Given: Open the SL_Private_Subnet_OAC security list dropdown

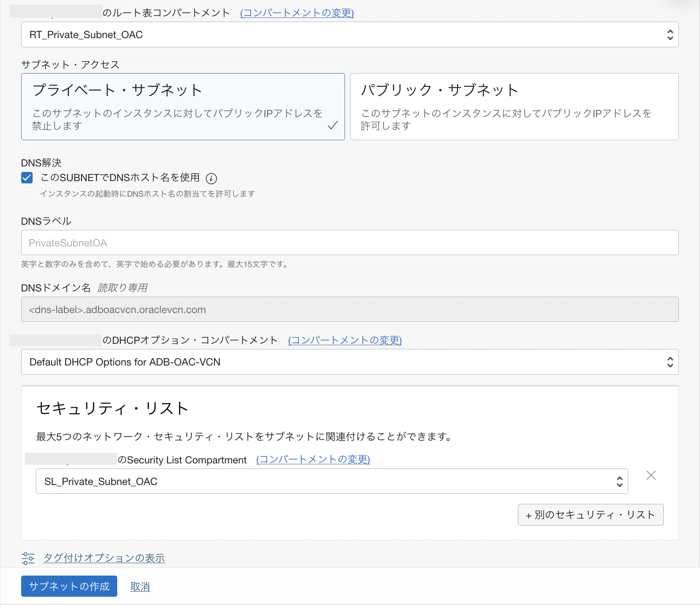Looking at the screenshot, I should 332,481.
